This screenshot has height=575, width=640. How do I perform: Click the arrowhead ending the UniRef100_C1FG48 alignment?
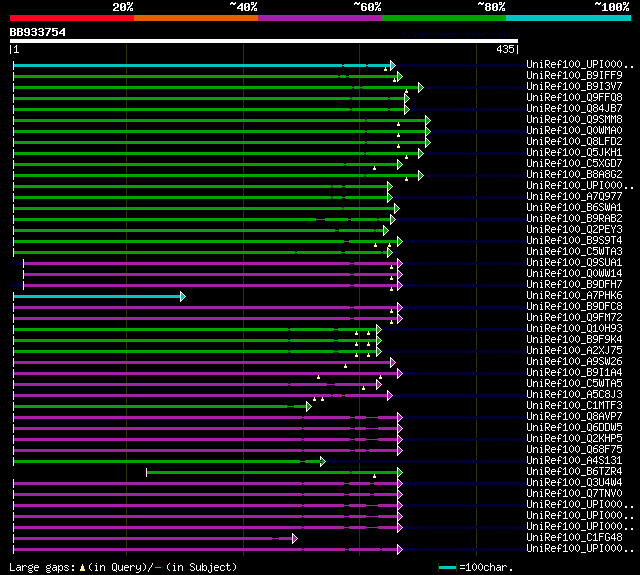(x=295, y=539)
